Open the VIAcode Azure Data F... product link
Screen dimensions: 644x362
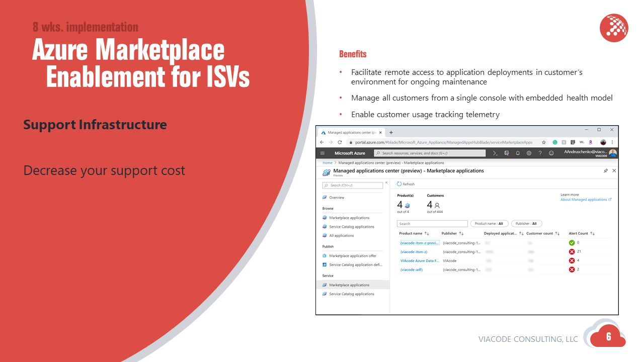[420, 261]
